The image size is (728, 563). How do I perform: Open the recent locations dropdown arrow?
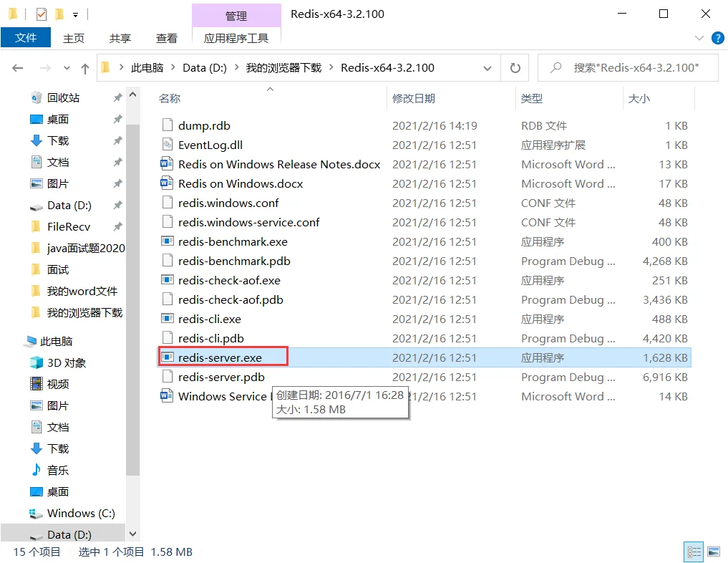point(67,68)
